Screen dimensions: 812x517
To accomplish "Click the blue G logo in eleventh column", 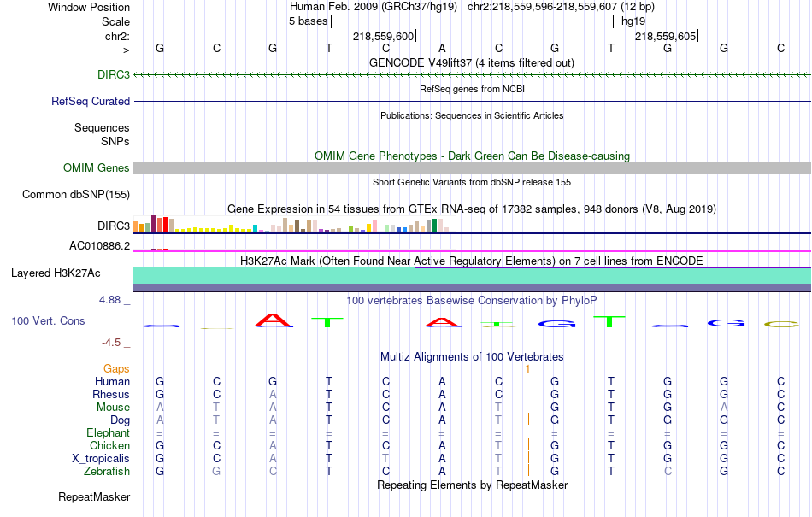I will click(726, 324).
